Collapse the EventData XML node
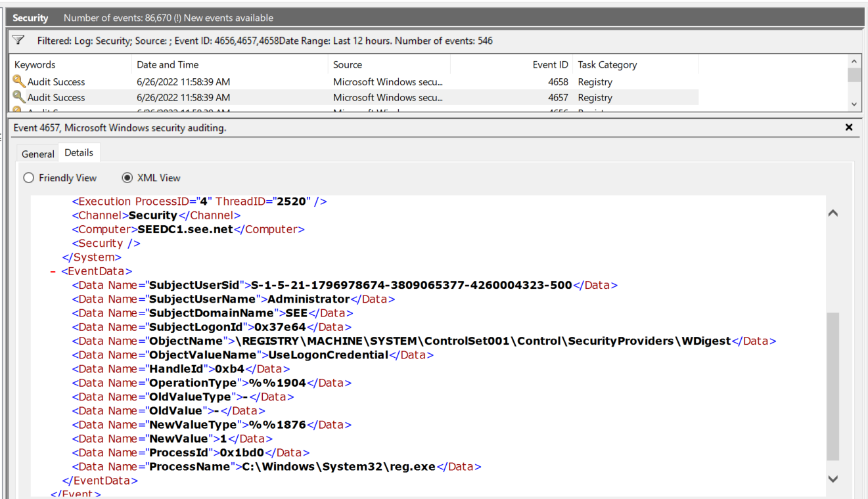The height and width of the screenshot is (499, 868). coord(53,271)
